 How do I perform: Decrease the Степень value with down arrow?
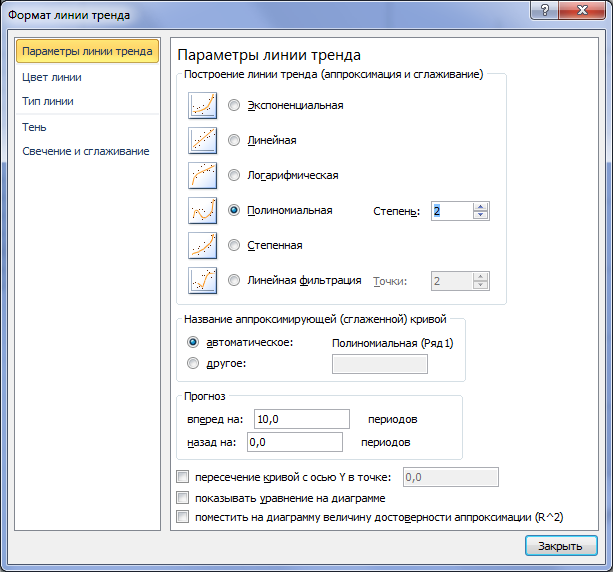tap(480, 215)
